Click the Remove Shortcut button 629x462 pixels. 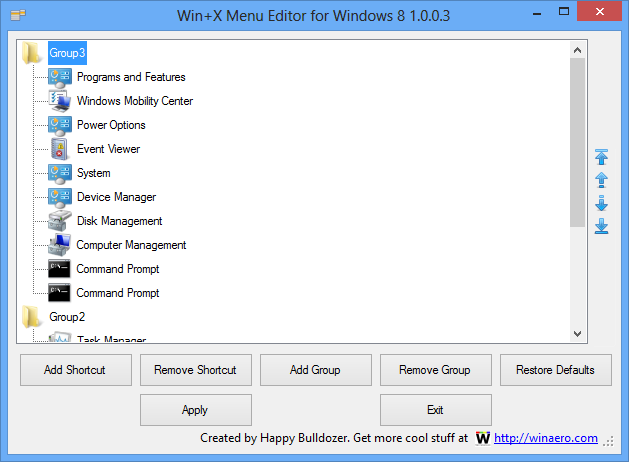click(x=196, y=370)
